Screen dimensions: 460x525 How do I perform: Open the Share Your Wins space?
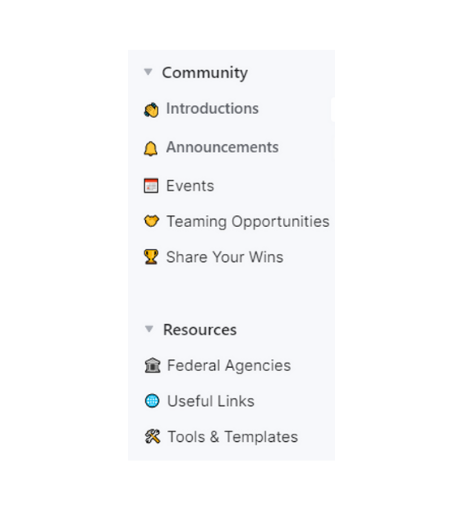[x=225, y=257]
